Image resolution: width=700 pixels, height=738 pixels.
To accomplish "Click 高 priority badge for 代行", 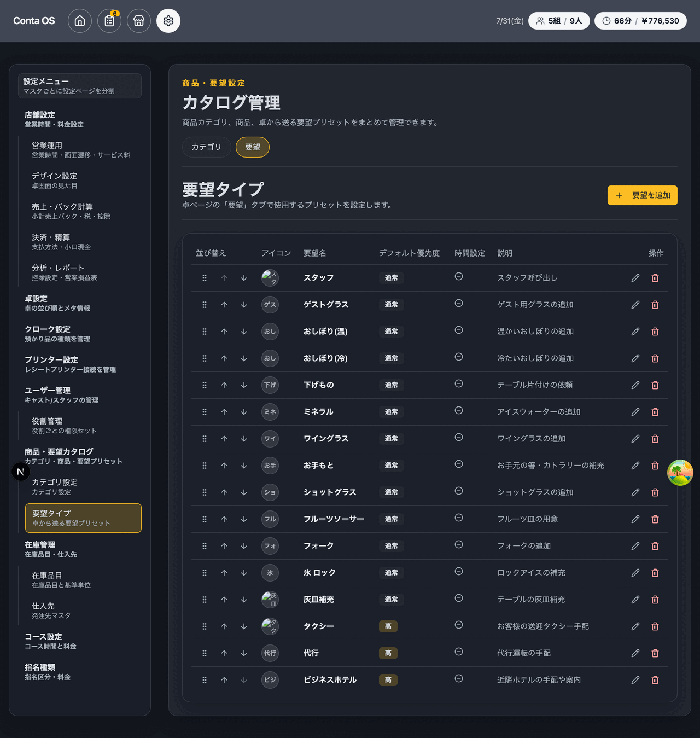I will coord(388,653).
